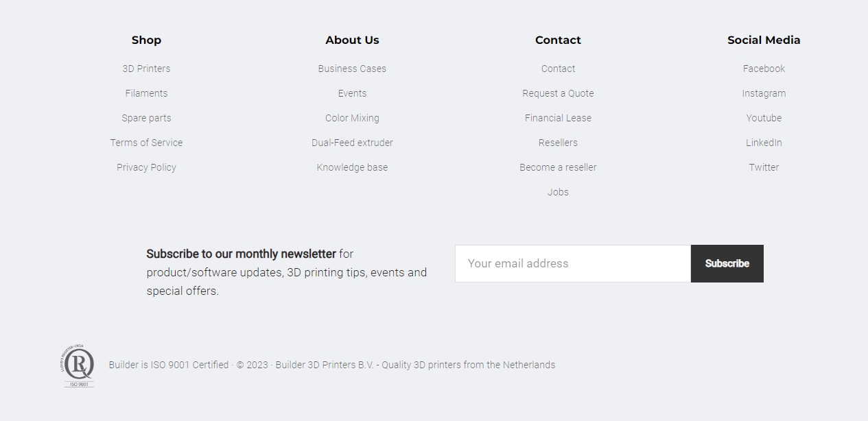The width and height of the screenshot is (868, 421).
Task: Open the LinkedIn social link
Action: (764, 143)
